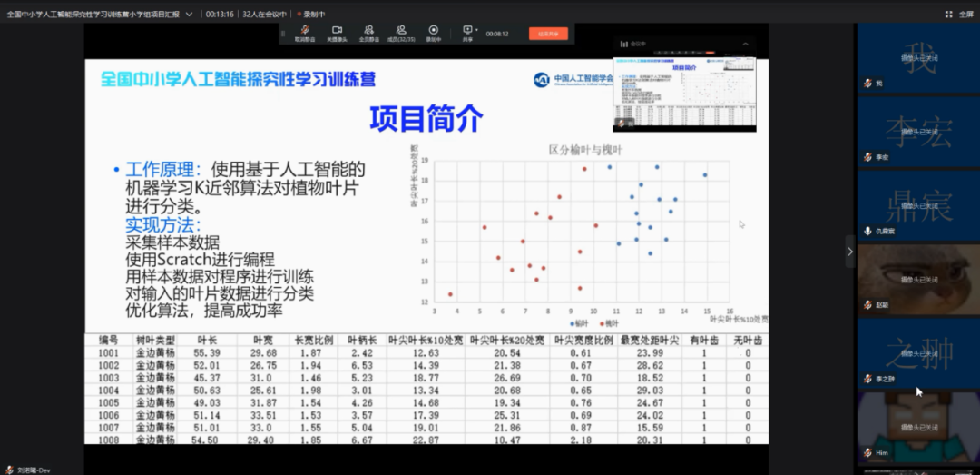This screenshot has width=980, height=475.
Task: Enter fullscreen with 全屏 button
Action: tap(966, 14)
